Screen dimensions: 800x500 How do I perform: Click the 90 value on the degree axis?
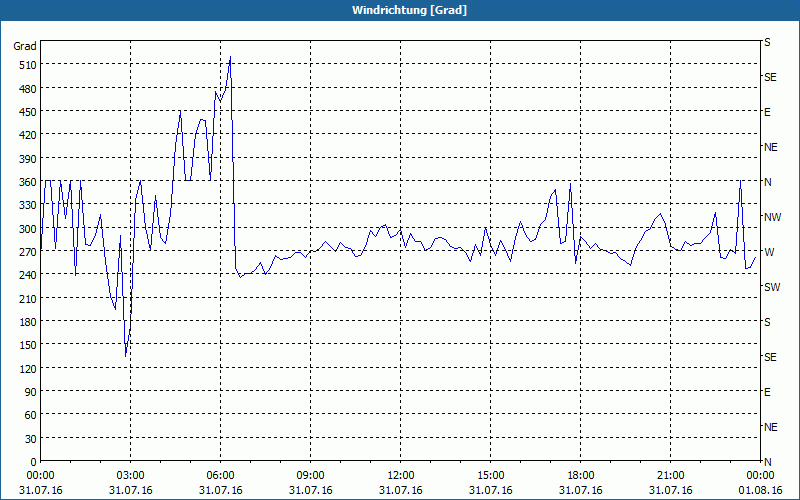[x=31, y=392]
